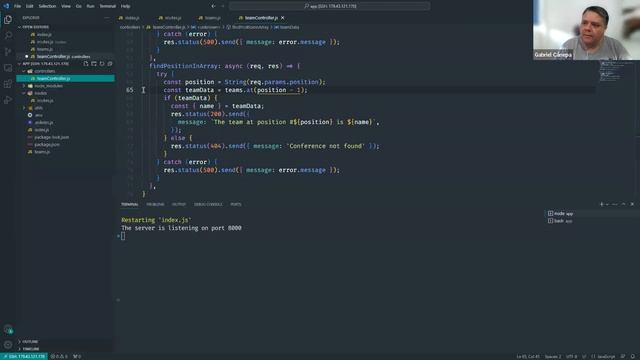Open the Go menu

tap(78, 6)
